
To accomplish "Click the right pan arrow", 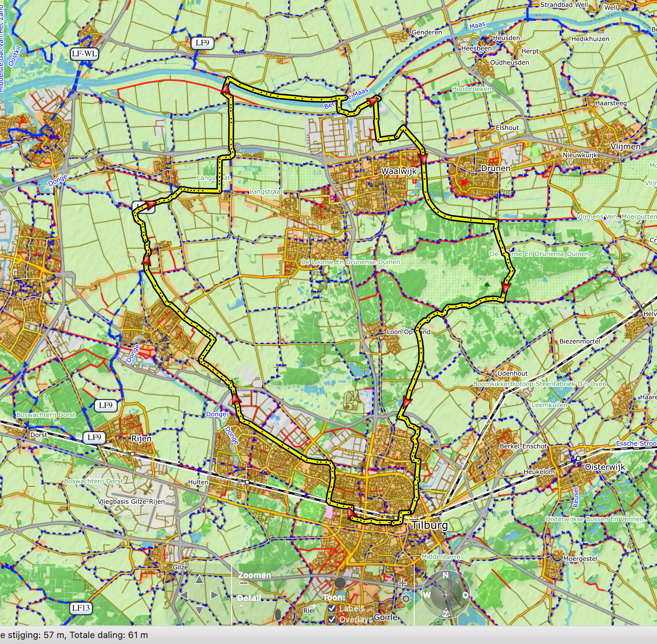I will pyautogui.click(x=215, y=595).
